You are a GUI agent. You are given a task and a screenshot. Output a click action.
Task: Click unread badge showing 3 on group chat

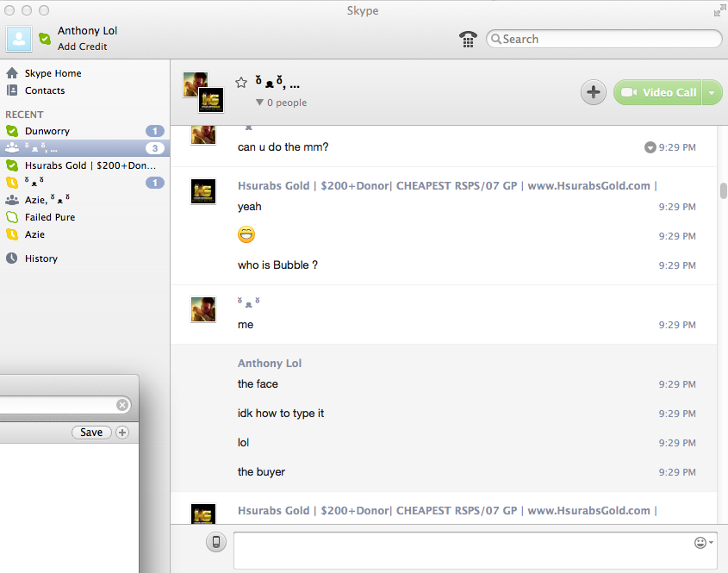tap(154, 148)
